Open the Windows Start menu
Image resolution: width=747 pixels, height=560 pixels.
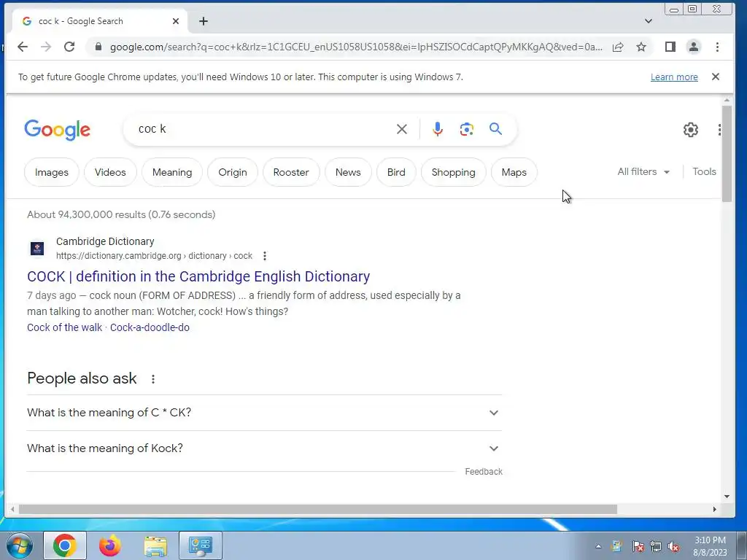click(18, 545)
